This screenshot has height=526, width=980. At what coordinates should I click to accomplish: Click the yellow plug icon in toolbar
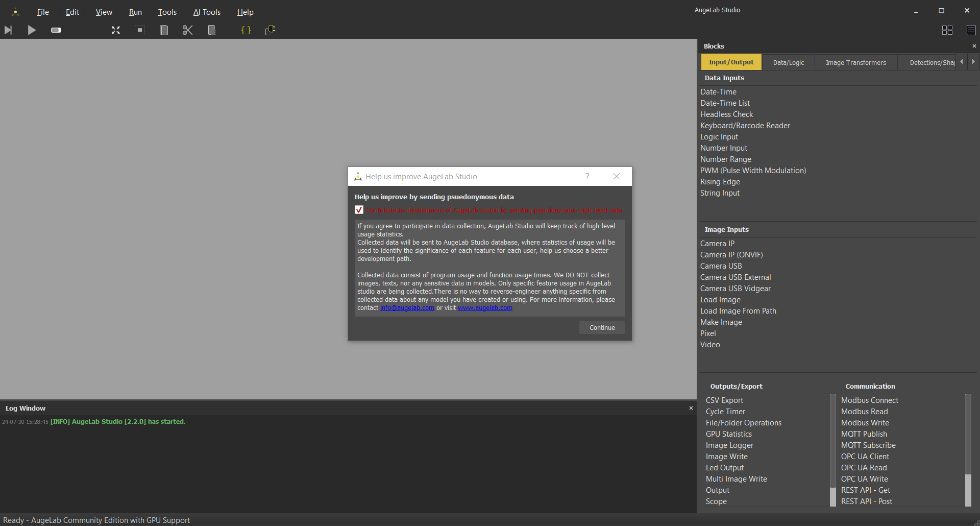(271, 30)
